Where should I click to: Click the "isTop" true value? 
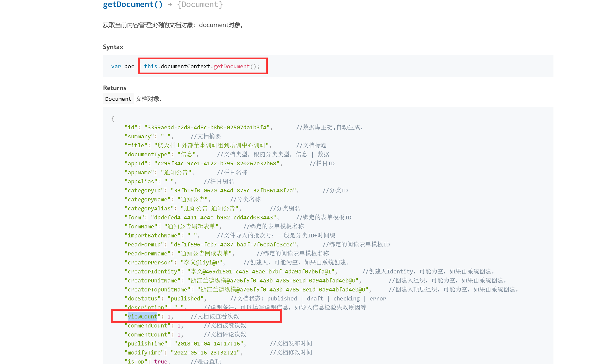point(160,361)
